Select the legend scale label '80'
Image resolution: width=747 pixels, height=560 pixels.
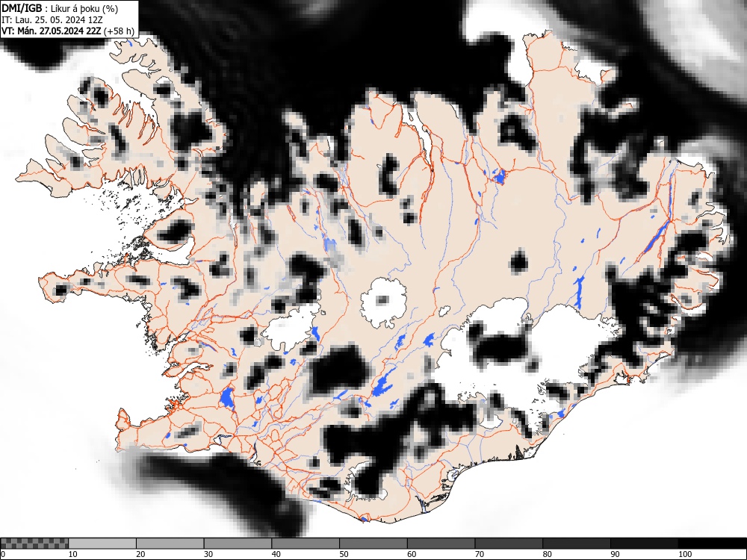tap(547, 554)
